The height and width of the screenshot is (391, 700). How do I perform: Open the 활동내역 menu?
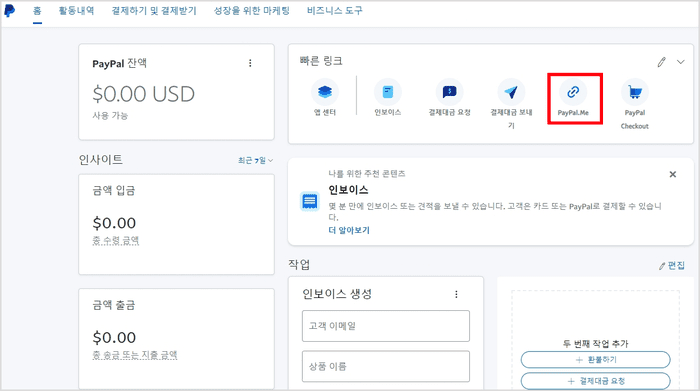[x=76, y=11]
